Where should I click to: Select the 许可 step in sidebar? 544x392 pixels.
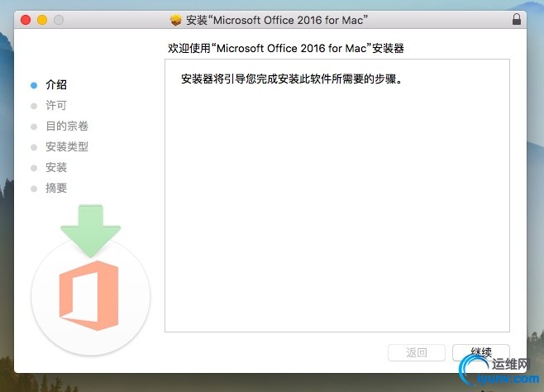click(56, 106)
